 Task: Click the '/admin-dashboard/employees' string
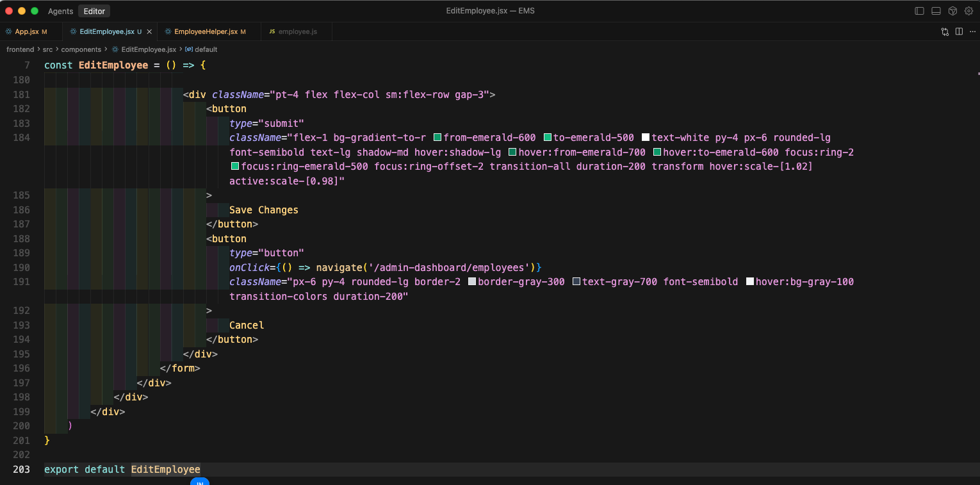click(x=450, y=267)
